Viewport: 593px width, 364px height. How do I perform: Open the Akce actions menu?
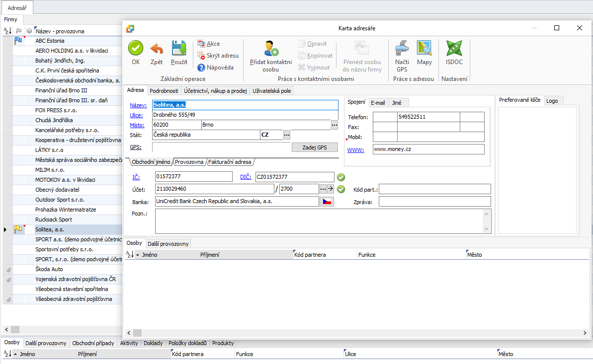coord(209,44)
